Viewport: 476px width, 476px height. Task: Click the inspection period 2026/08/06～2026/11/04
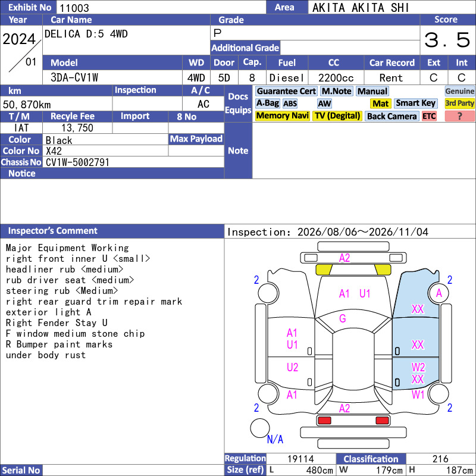click(363, 232)
